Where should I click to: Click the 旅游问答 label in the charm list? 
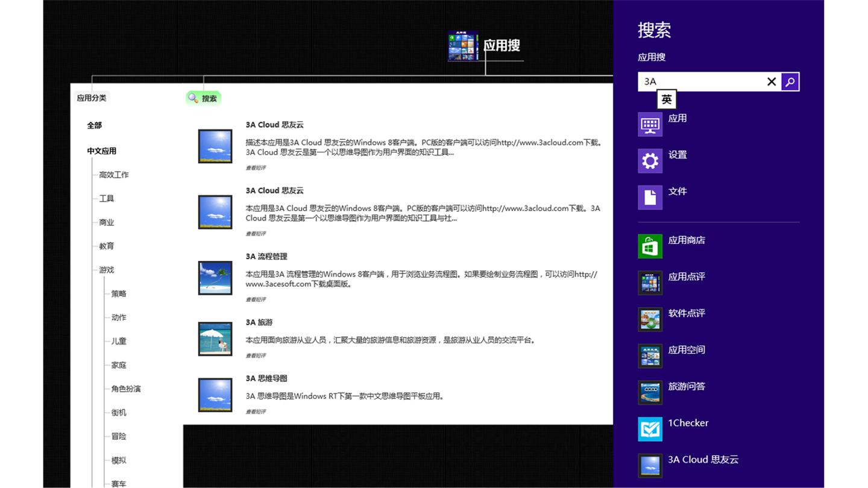point(687,386)
